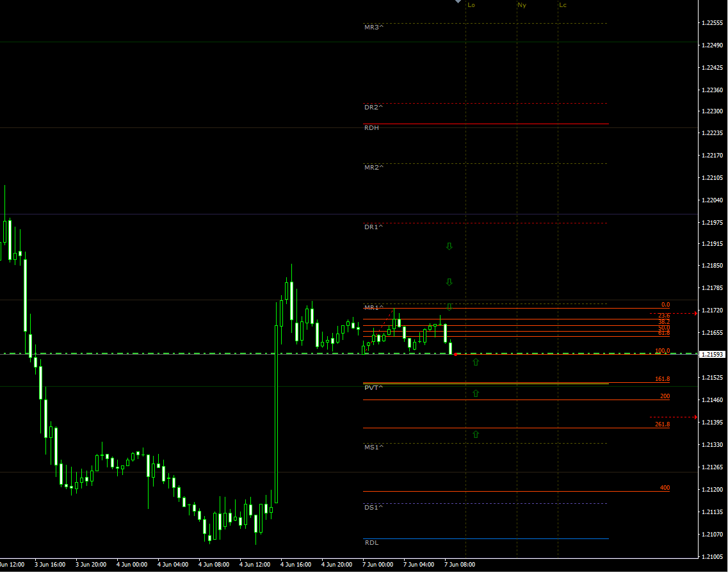This screenshot has height=573, width=728.
Task: Click the Ny session marker label
Action: point(522,5)
